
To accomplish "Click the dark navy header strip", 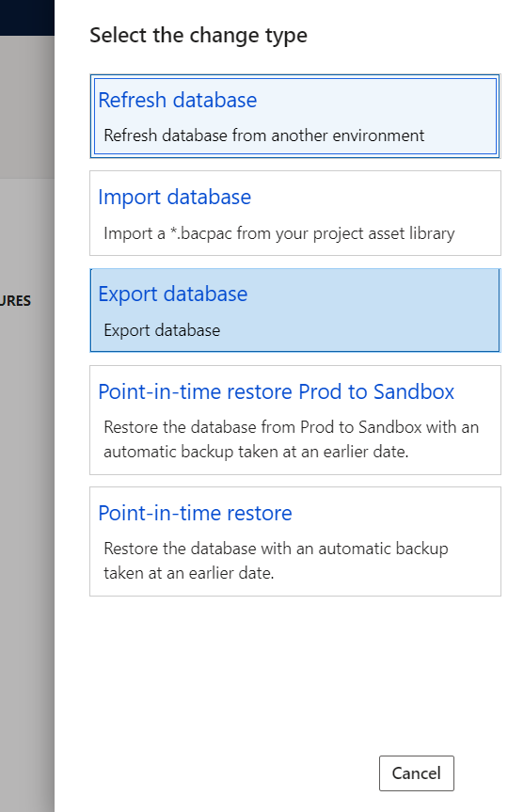I will tap(27, 18).
